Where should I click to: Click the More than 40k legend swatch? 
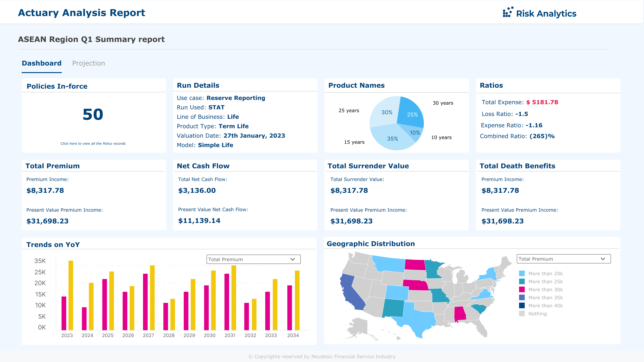(x=522, y=305)
